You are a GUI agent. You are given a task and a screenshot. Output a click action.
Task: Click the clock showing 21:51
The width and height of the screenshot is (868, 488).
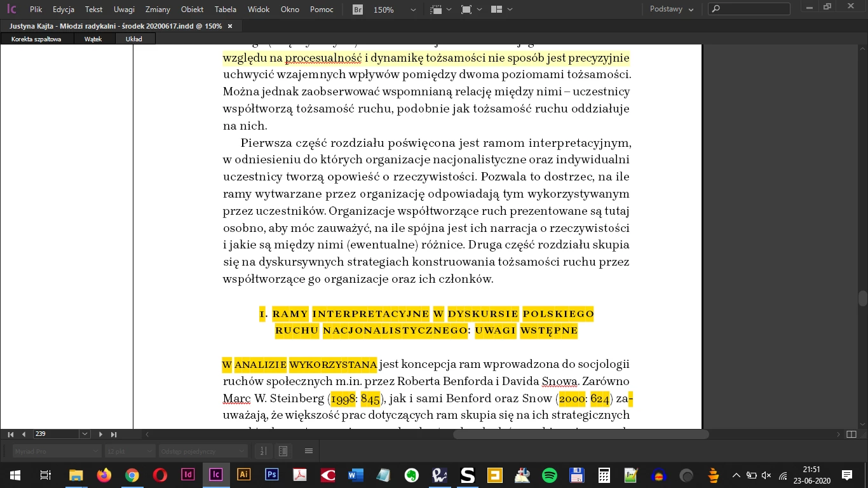coord(811,475)
